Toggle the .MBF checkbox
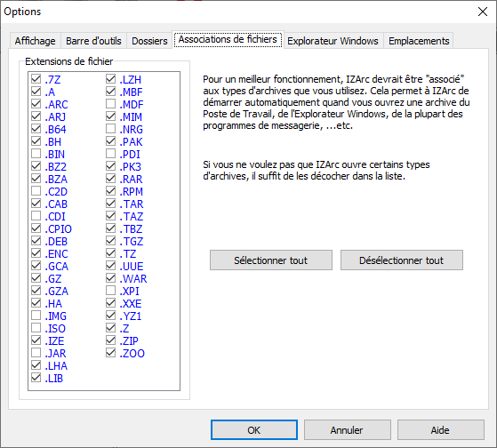The height and width of the screenshot is (448, 497). click(110, 92)
